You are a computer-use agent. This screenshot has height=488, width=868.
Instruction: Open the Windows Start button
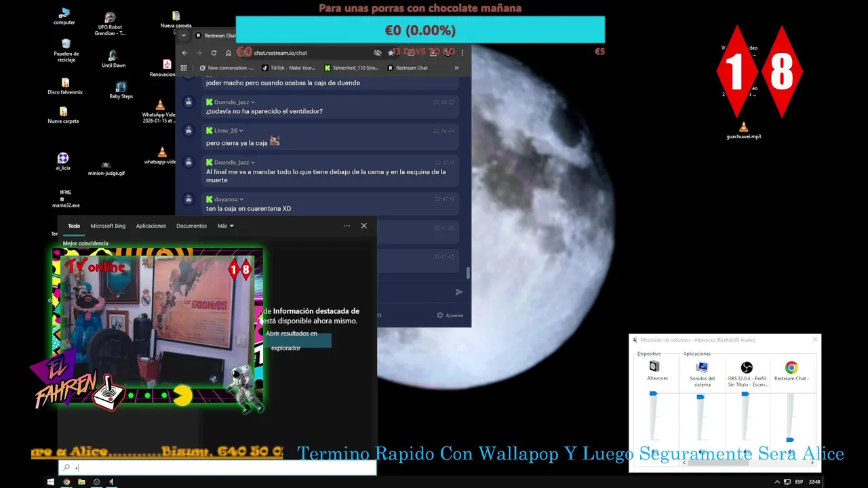tap(50, 482)
